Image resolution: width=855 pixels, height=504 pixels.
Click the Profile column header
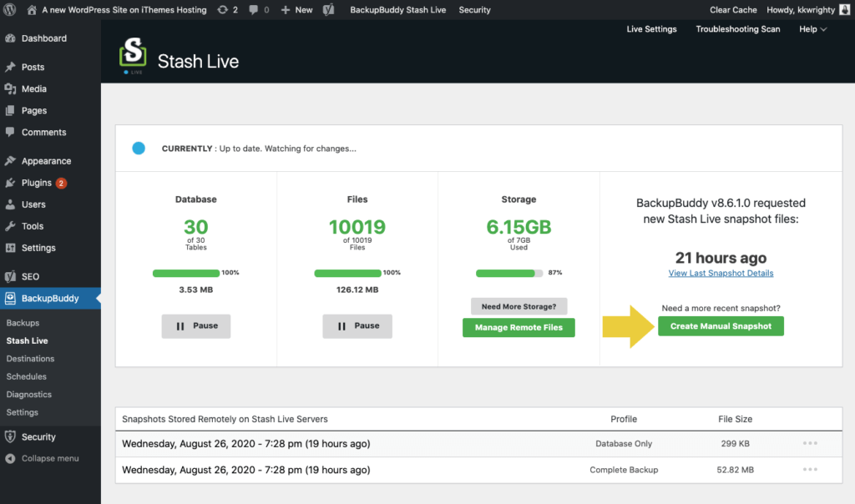coord(624,419)
